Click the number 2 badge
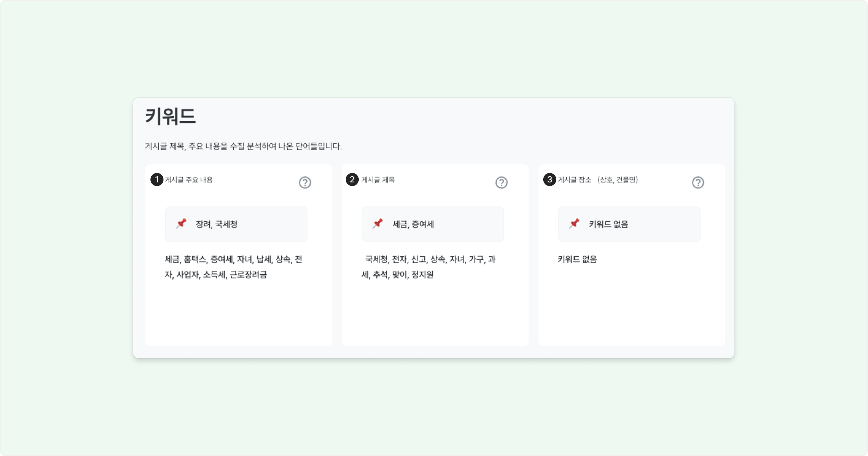Screen dimensions: 868x456 pyautogui.click(x=352, y=180)
